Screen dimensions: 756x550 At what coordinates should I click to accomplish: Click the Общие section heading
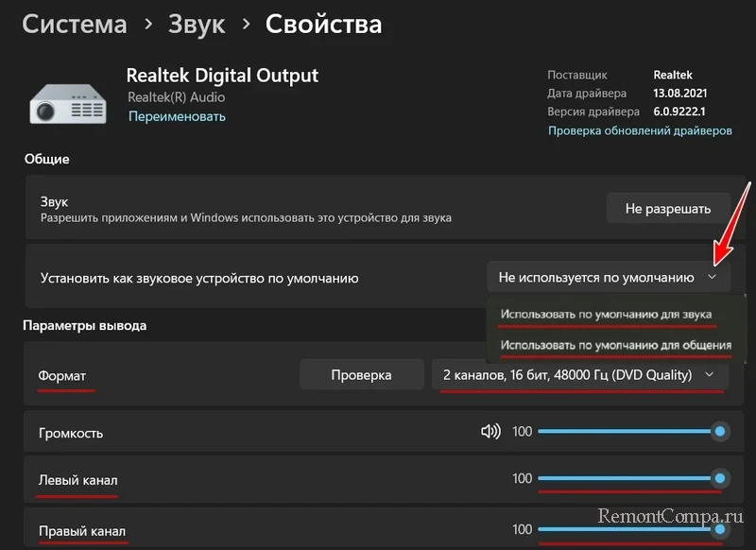(x=46, y=159)
